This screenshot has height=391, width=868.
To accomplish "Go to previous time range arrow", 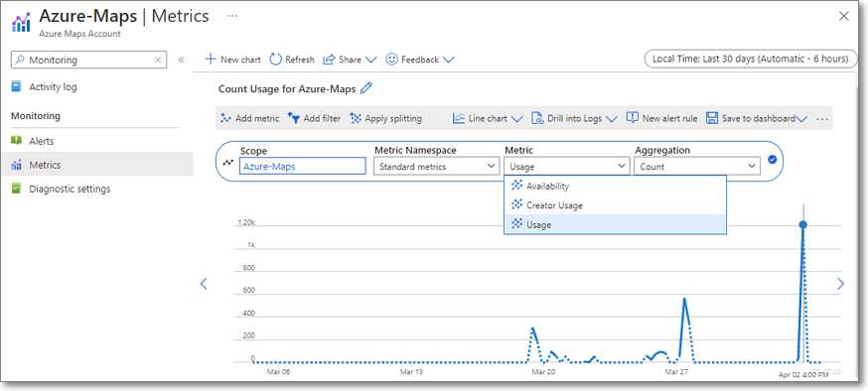I will click(204, 284).
